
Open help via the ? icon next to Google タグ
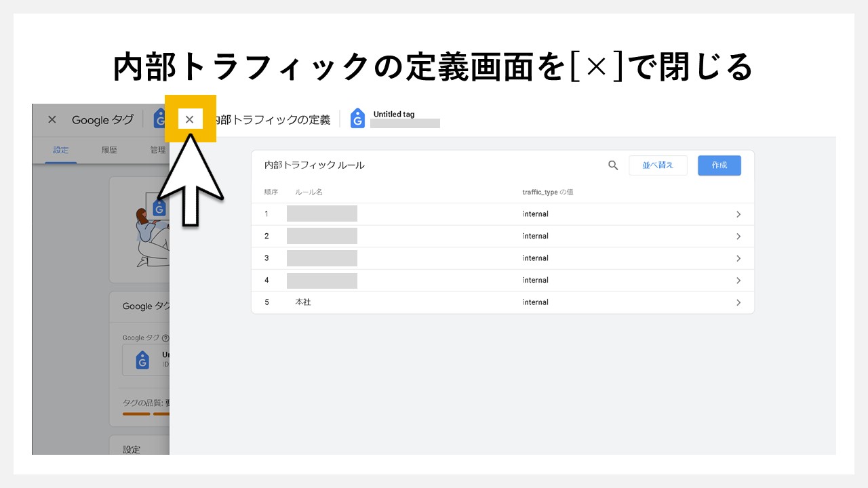pyautogui.click(x=165, y=337)
